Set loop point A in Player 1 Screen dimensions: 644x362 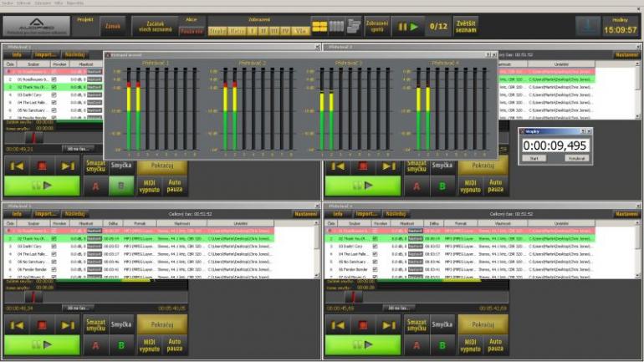[x=95, y=186]
